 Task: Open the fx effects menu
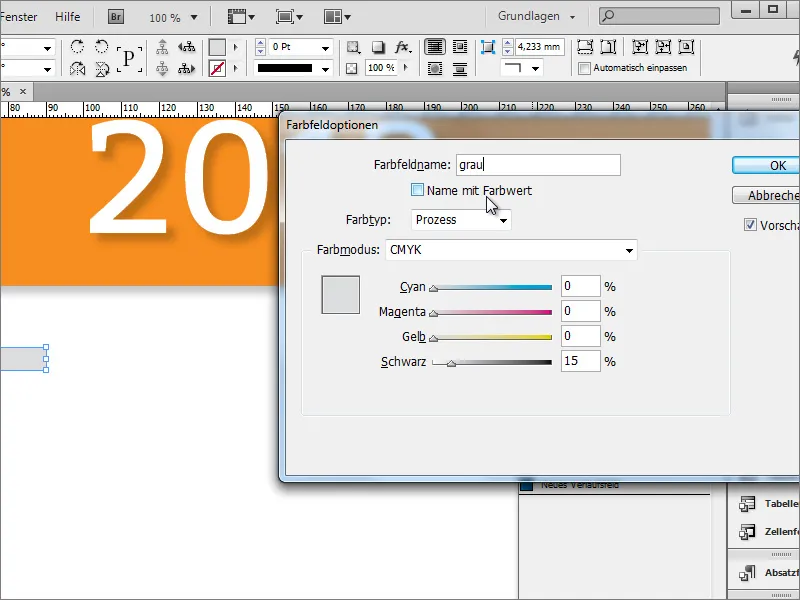(x=403, y=47)
